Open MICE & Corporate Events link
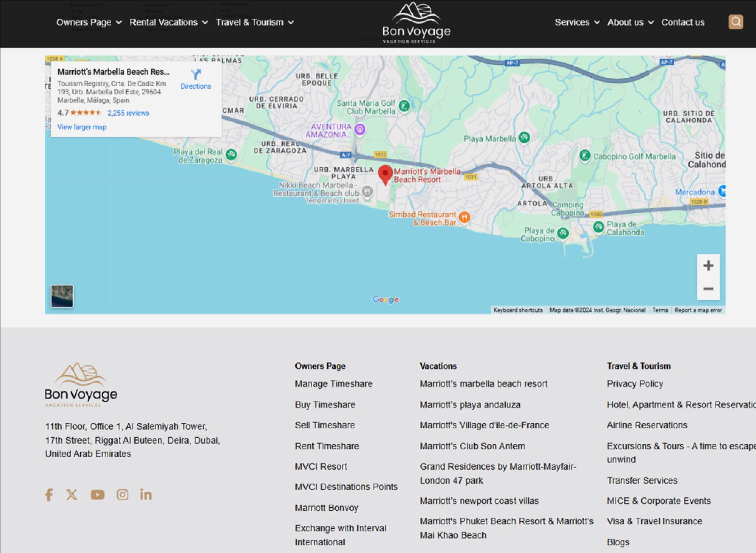 click(659, 501)
